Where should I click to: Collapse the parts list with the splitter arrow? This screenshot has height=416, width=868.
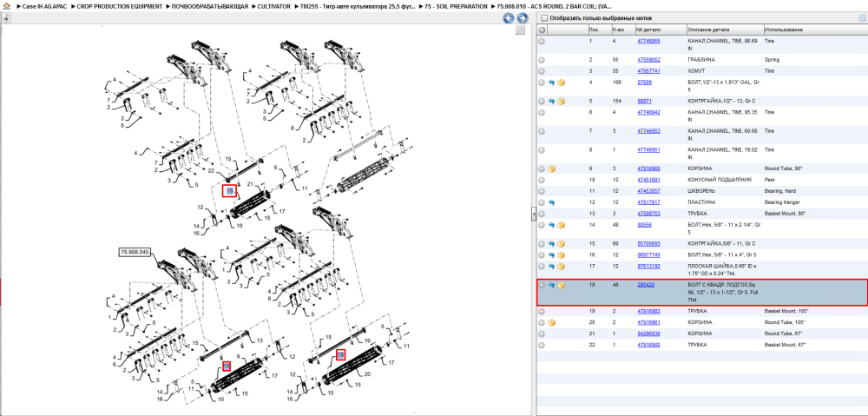point(533,214)
